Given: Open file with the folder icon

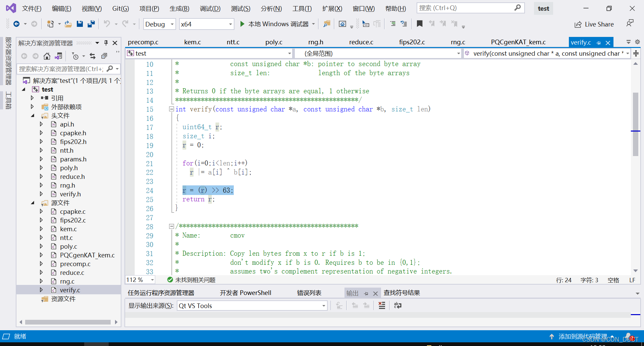Looking at the screenshot, I should (68, 24).
